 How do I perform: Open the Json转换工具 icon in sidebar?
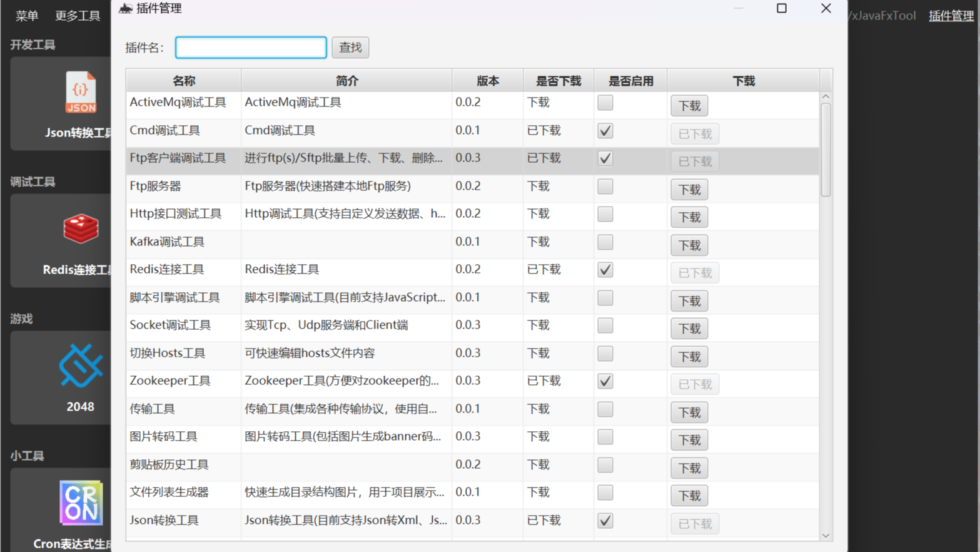tap(81, 92)
